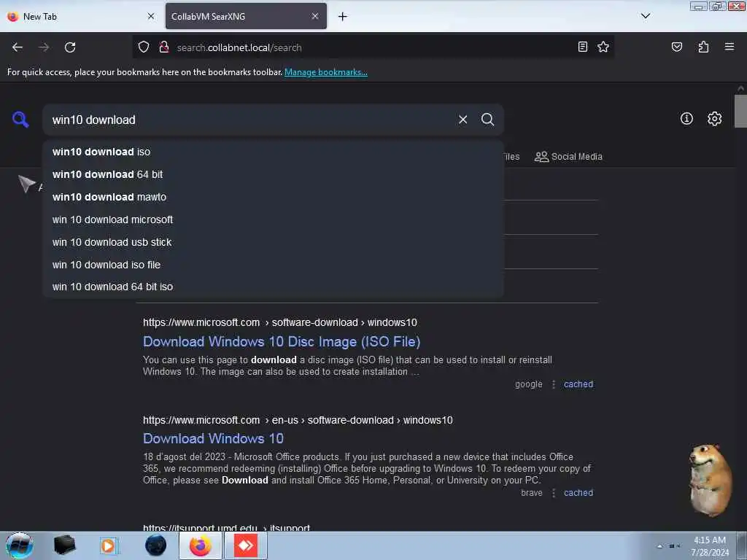Pick suggestion win 10 download iso file
747x560 pixels.
[273, 265]
